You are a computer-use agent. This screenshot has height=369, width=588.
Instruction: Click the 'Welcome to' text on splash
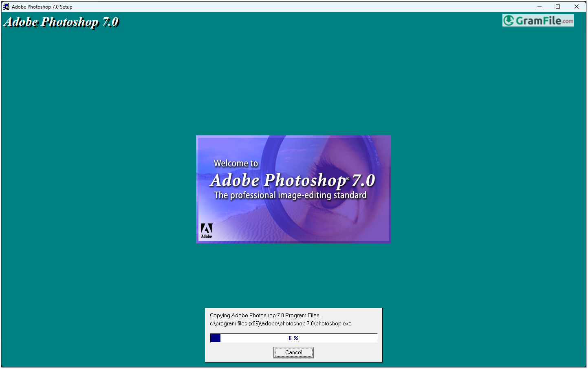236,164
